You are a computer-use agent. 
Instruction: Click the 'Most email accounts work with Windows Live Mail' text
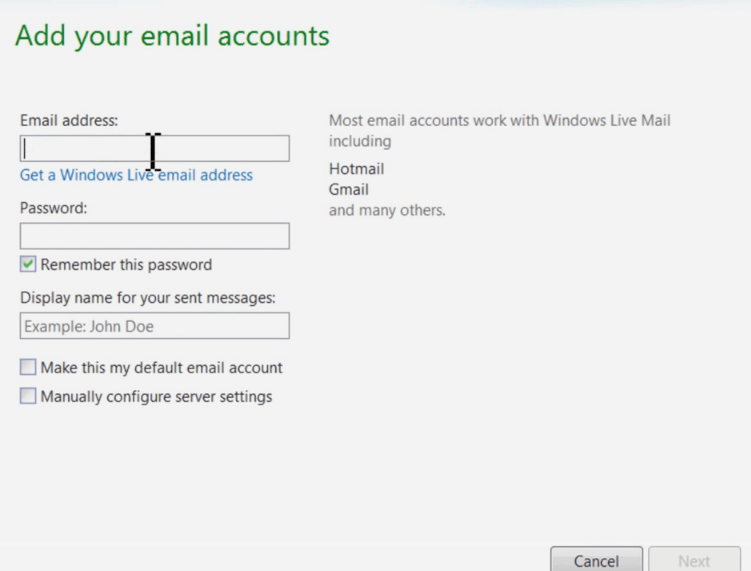pos(500,120)
